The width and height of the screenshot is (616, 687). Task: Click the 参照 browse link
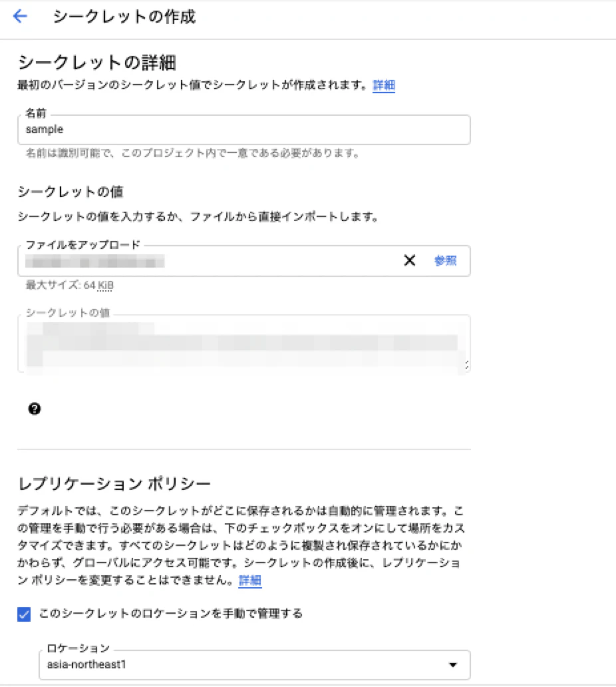point(445,261)
